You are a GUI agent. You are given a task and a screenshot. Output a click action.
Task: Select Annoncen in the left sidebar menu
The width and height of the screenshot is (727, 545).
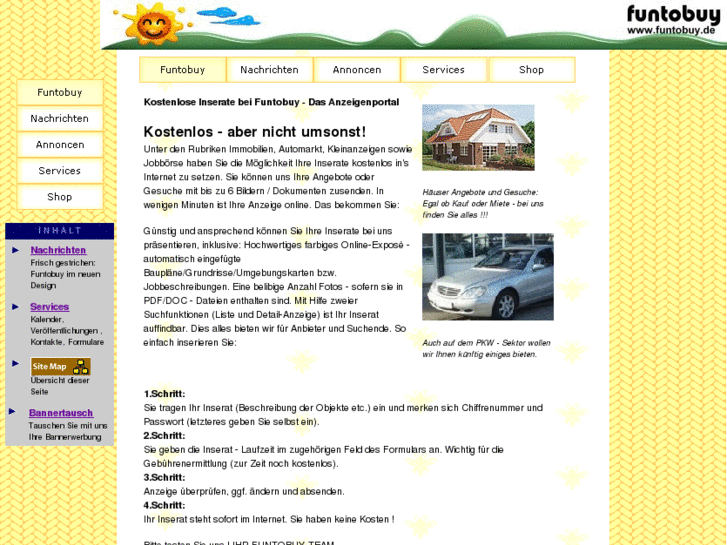click(60, 144)
